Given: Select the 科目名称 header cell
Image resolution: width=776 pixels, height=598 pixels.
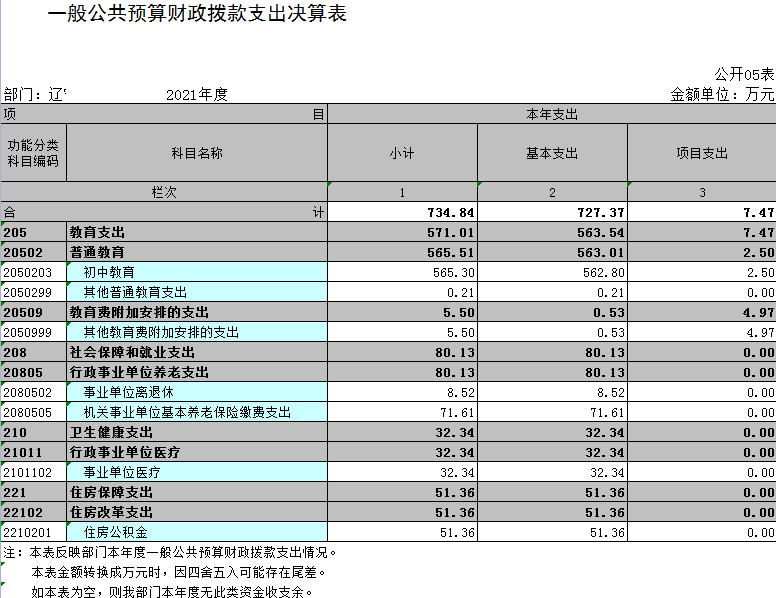Looking at the screenshot, I should tap(197, 152).
